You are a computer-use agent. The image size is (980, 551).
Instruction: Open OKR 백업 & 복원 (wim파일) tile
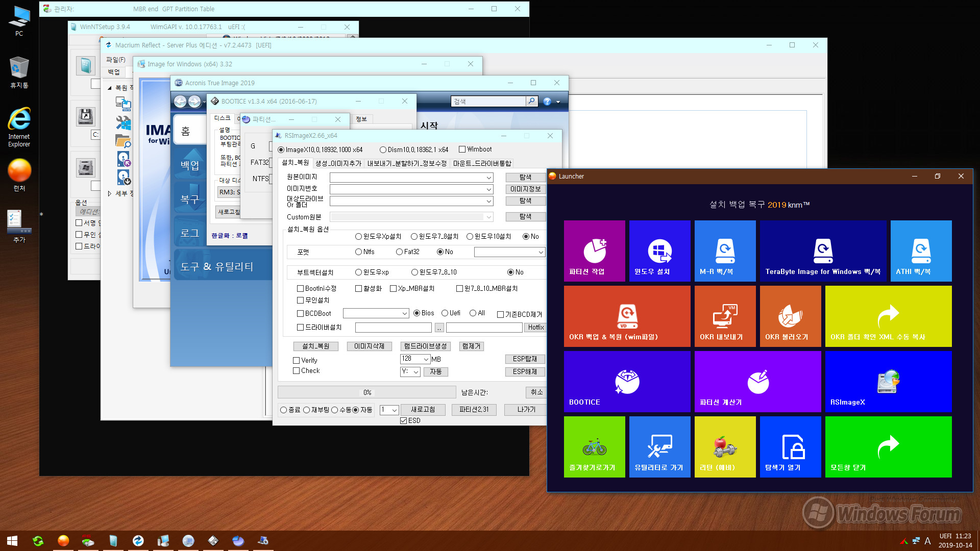[x=627, y=316]
